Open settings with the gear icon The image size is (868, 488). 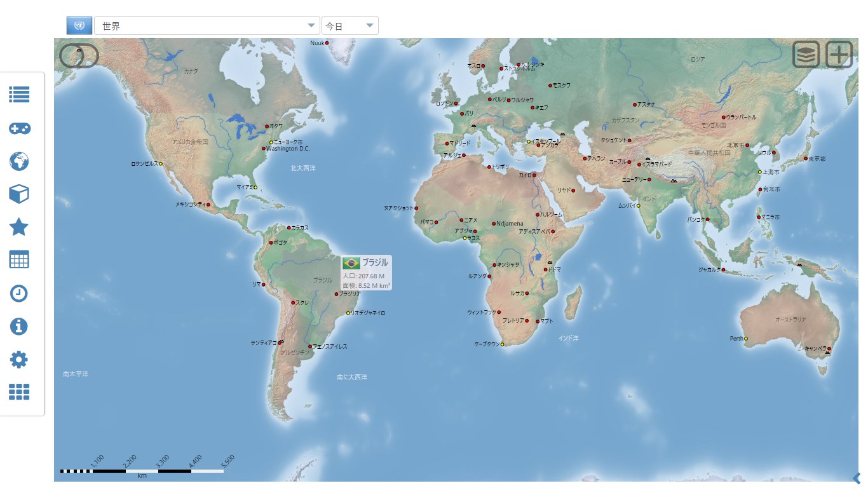click(19, 359)
